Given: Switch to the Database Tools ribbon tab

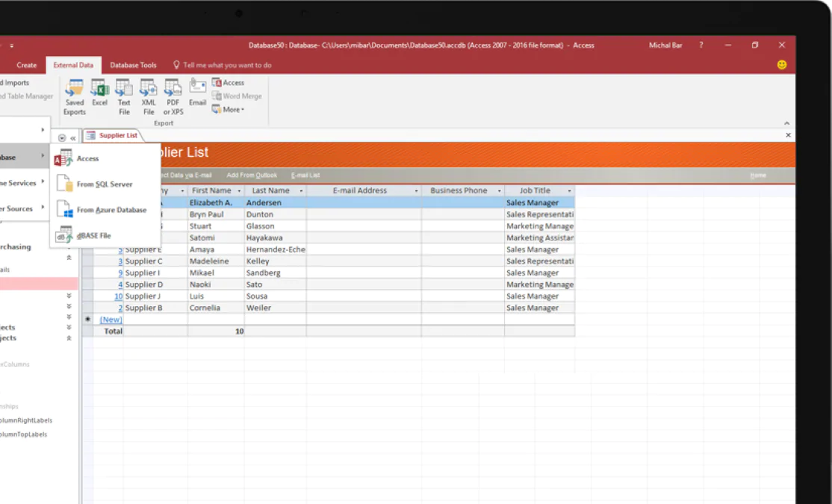Looking at the screenshot, I should (133, 66).
